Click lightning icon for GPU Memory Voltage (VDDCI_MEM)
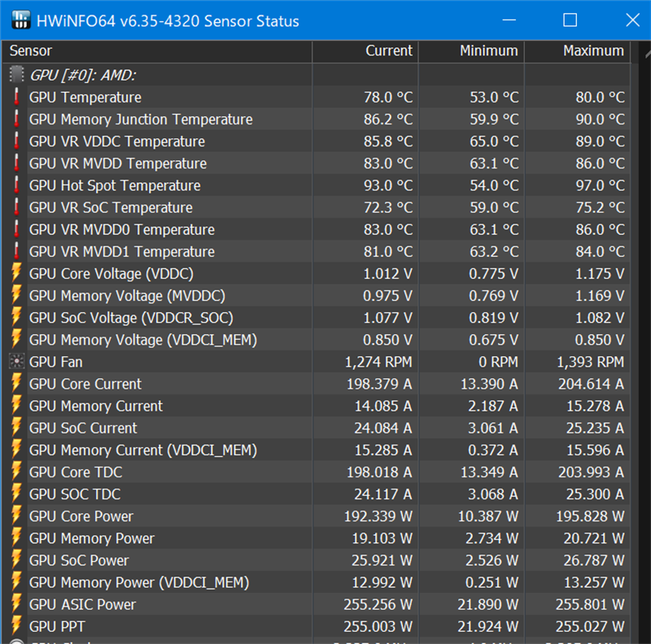 tap(16, 339)
